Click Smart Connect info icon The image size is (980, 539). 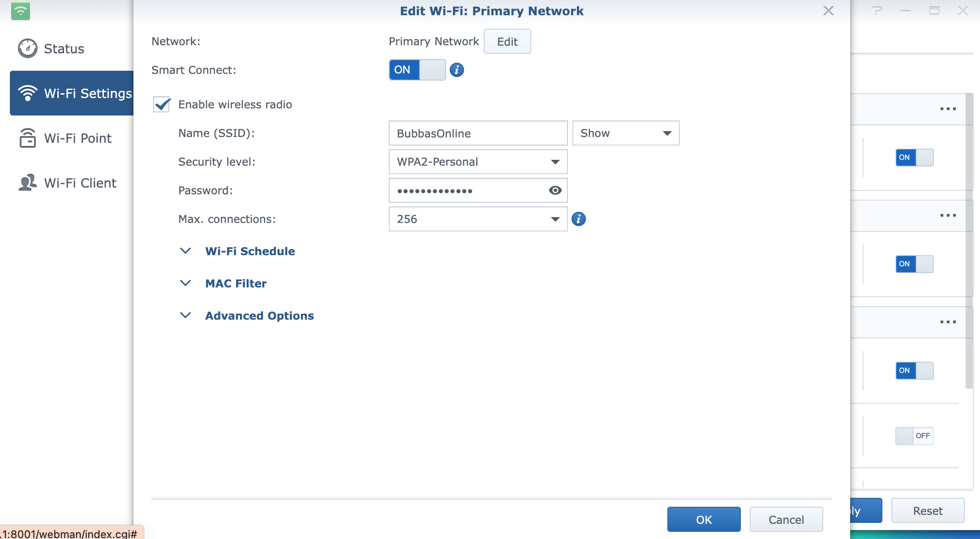click(456, 70)
